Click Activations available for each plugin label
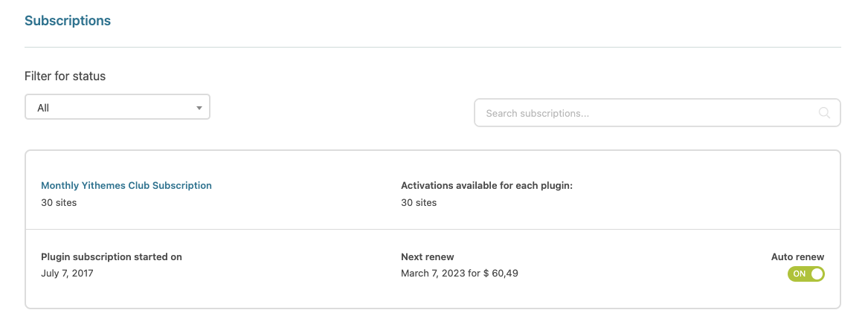 pyautogui.click(x=486, y=185)
